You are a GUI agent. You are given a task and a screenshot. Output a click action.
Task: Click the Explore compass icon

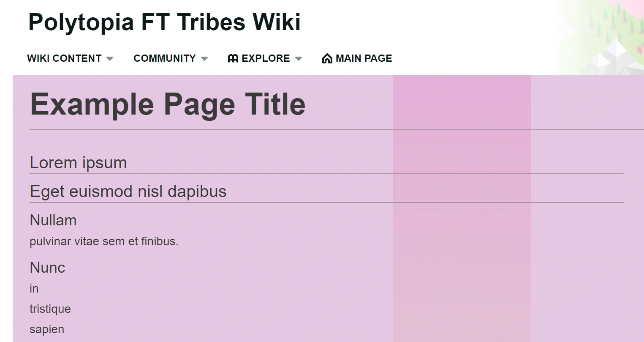point(233,58)
